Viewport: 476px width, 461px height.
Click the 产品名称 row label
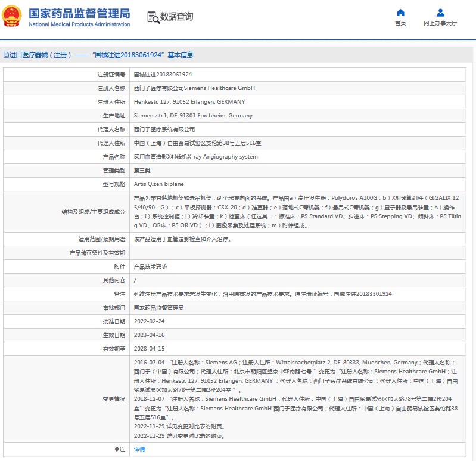tap(114, 157)
